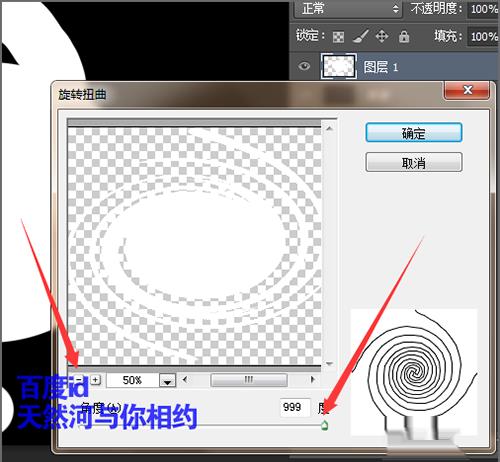This screenshot has width=500, height=462.
Task: Click the lock position move icon
Action: click(x=382, y=36)
